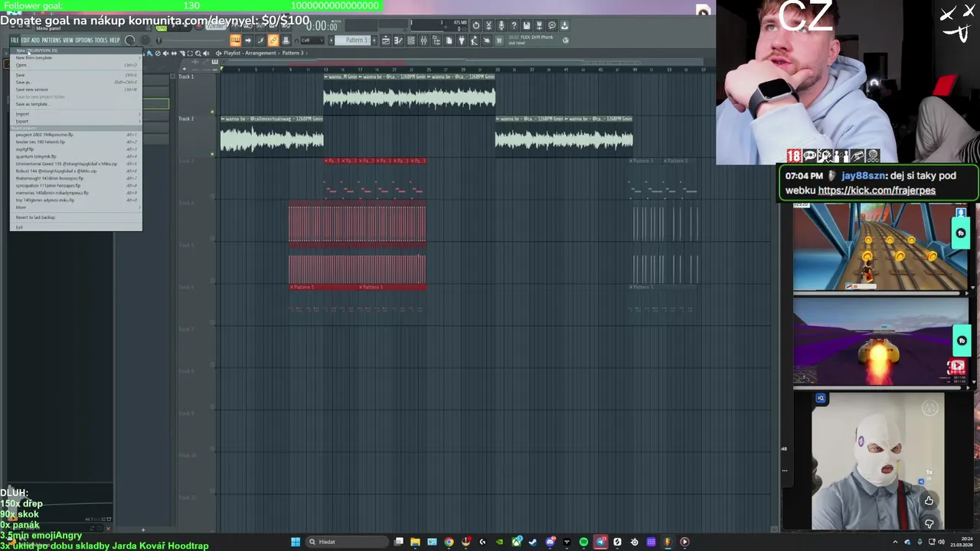Open the OPTIONS menu
Viewport: 980px width, 551px height.
coord(84,40)
